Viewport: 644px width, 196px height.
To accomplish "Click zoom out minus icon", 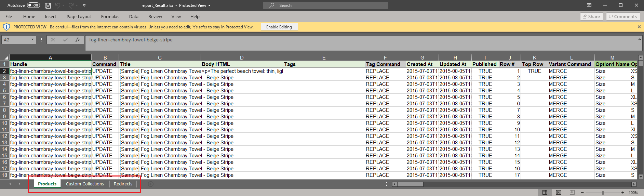I will click(582, 193).
